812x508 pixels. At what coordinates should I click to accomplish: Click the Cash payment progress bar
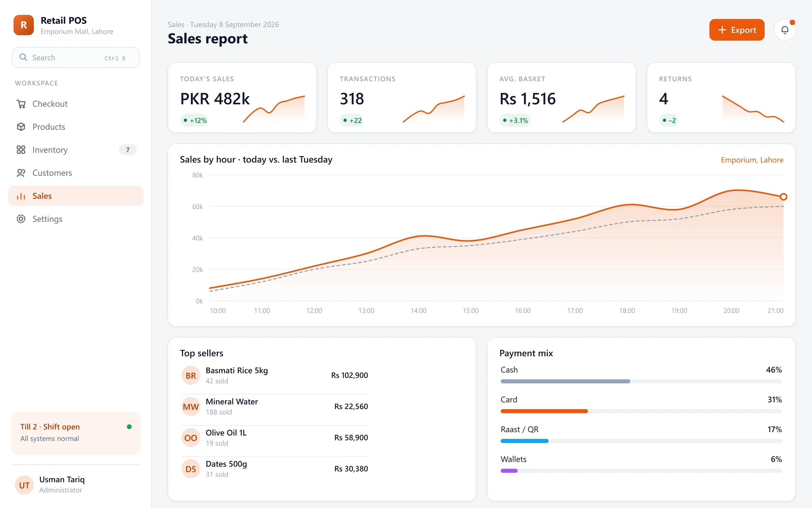641,381
